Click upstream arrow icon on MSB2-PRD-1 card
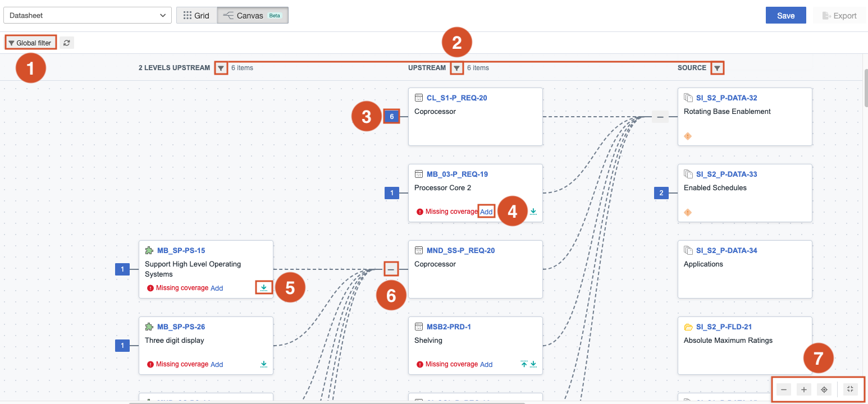 click(524, 364)
